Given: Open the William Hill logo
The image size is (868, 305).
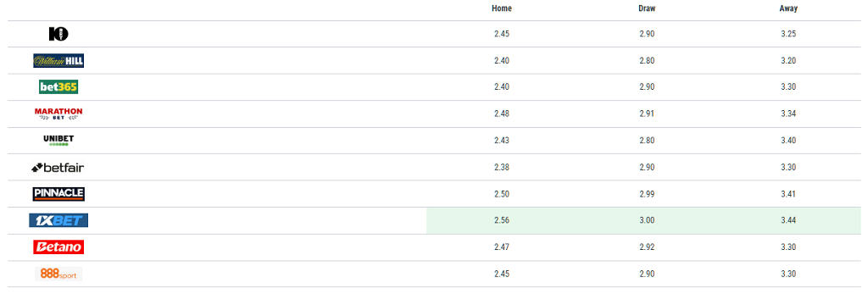Looking at the screenshot, I should [x=58, y=61].
